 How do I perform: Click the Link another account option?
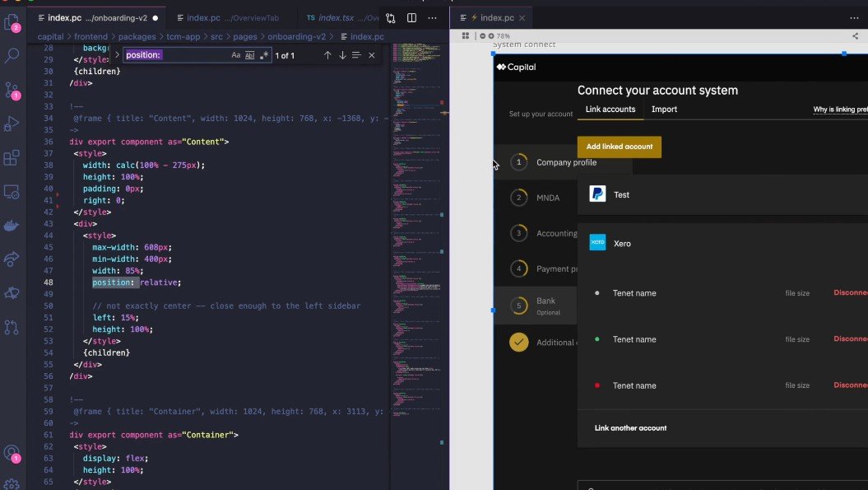click(630, 427)
